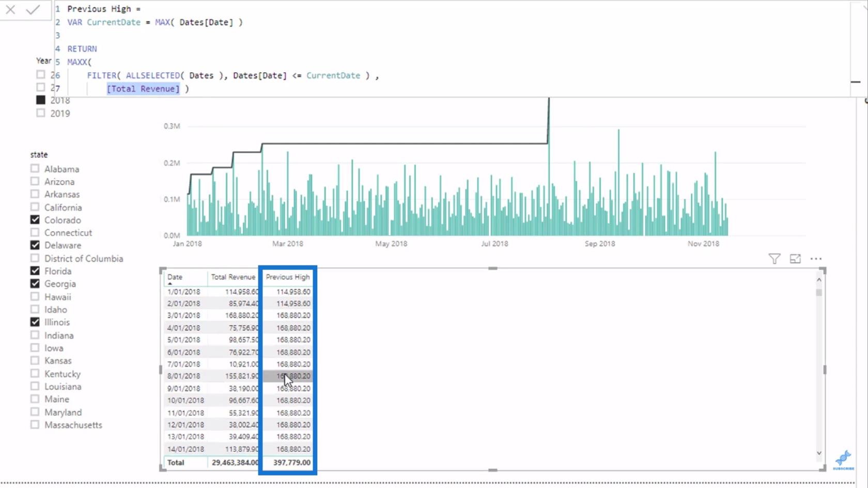The width and height of the screenshot is (868, 488).
Task: Click the CurrentDate variable on line 2
Action: [x=114, y=22]
